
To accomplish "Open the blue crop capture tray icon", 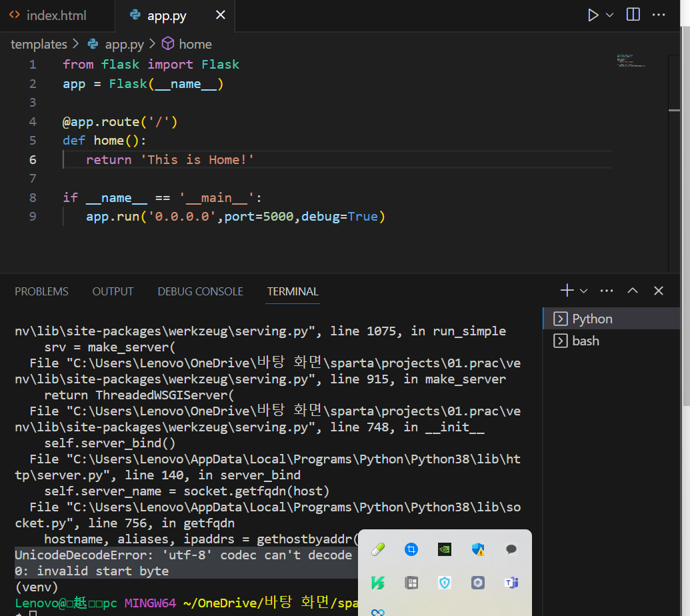I will 411,549.
